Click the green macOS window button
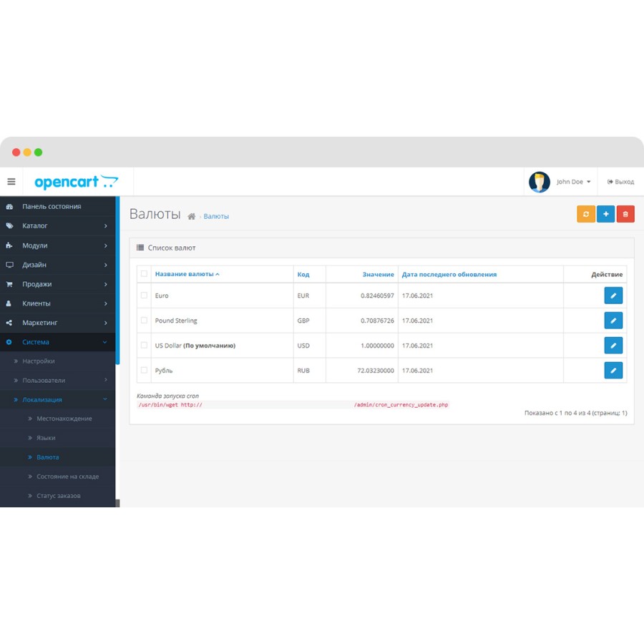This screenshot has height=644, width=644. 38,152
